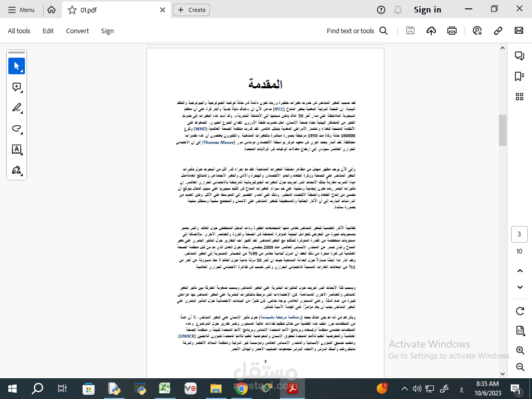Rotate the page clockwise icon

pos(520,311)
